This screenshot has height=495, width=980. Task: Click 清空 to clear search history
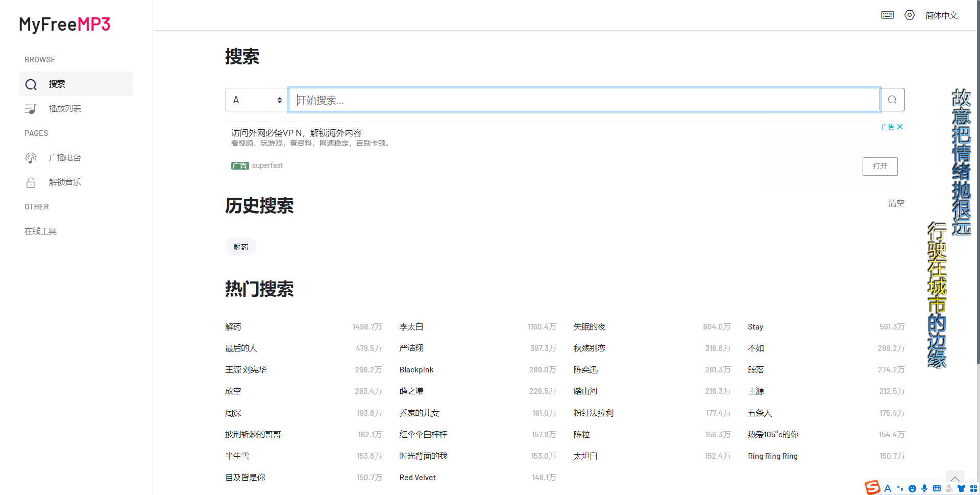(896, 203)
